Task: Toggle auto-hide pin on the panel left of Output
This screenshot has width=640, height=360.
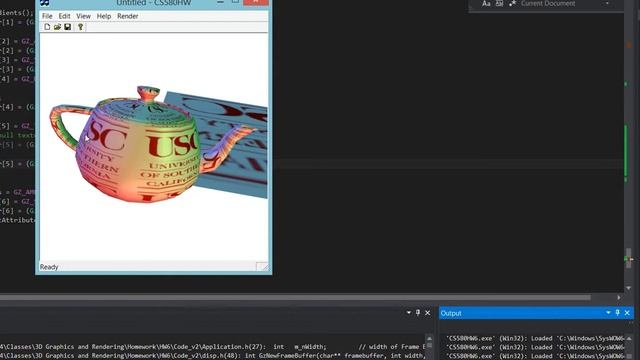Action: click(418, 313)
